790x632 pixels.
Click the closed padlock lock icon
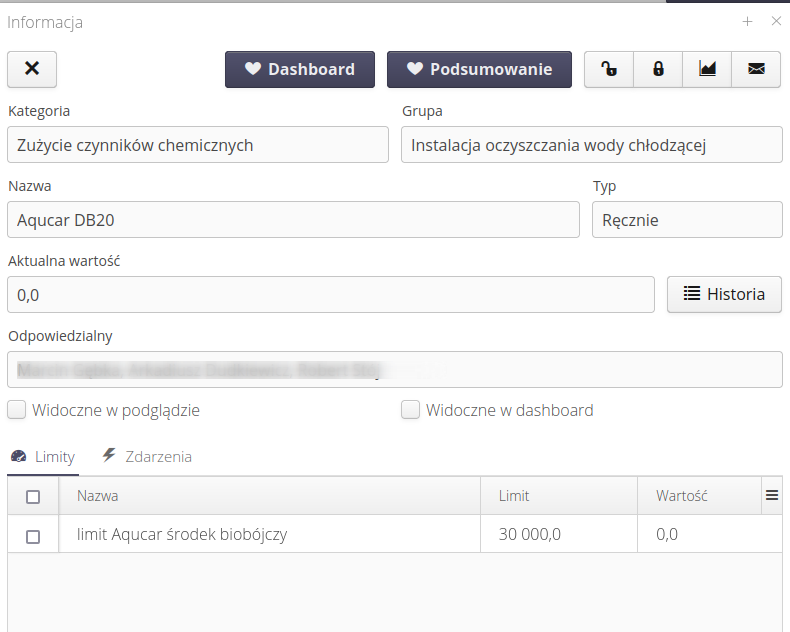tap(658, 69)
